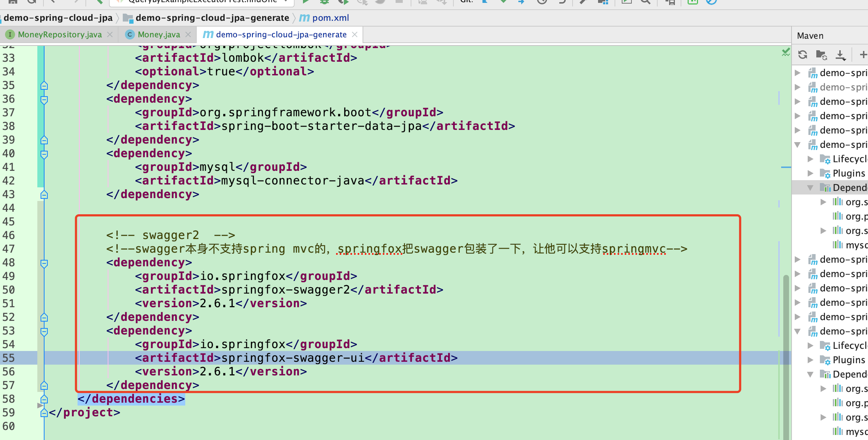This screenshot has height=440, width=868.
Task: Reload all Maven projects
Action: click(x=804, y=55)
